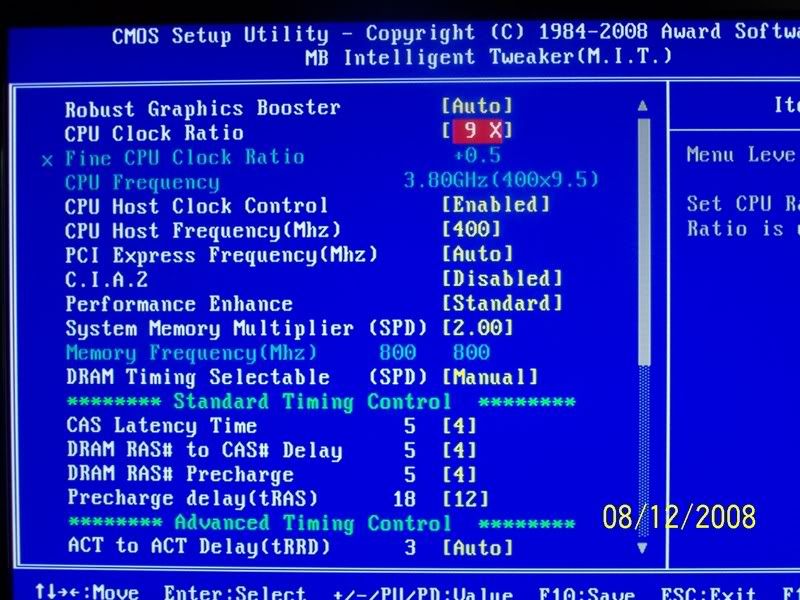
Task: Click the Menu Level text in help panel
Action: point(743,155)
